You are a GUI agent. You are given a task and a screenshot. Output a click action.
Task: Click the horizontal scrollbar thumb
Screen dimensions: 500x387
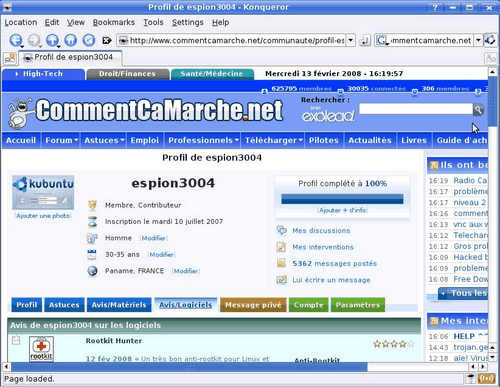tap(189, 367)
